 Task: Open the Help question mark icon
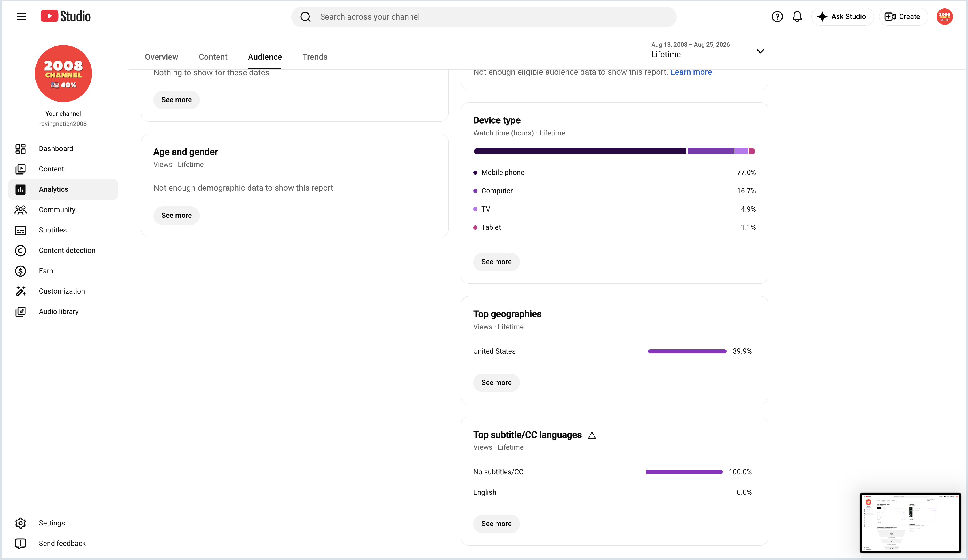pyautogui.click(x=777, y=16)
